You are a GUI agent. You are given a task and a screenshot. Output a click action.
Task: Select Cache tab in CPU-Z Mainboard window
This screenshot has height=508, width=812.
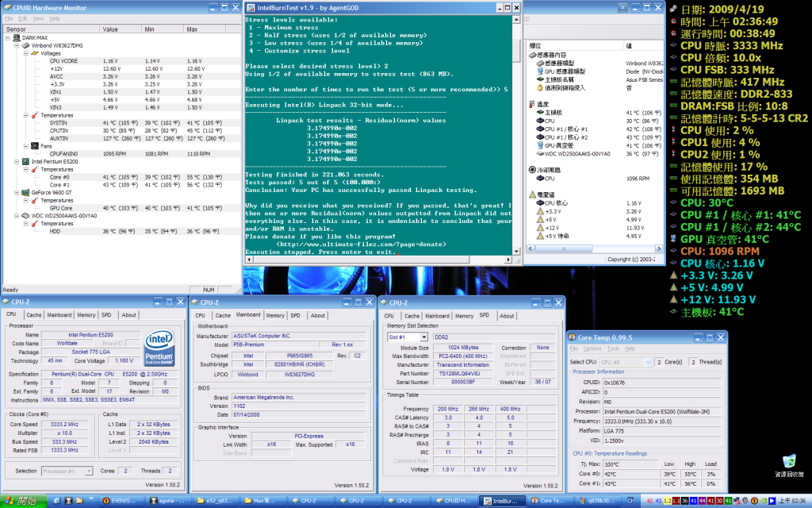tap(223, 315)
